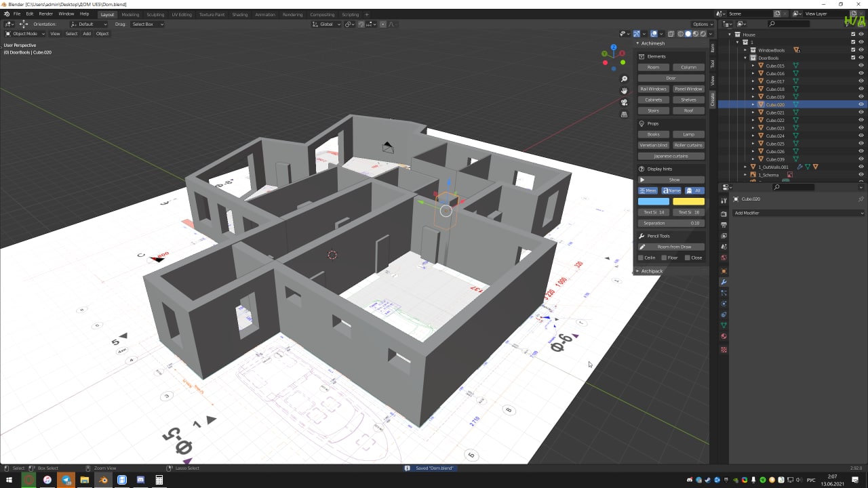Toggle proportional editing icon in header
The image size is (868, 488).
click(383, 24)
